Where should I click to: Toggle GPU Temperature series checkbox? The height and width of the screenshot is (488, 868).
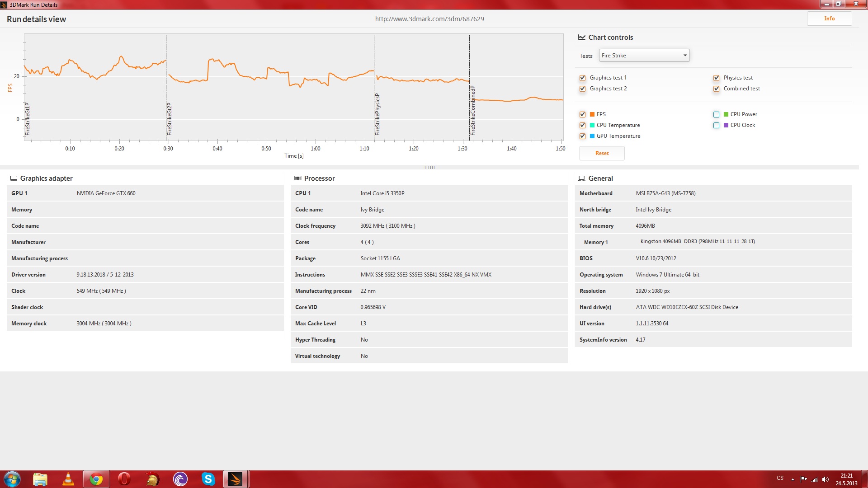coord(583,136)
